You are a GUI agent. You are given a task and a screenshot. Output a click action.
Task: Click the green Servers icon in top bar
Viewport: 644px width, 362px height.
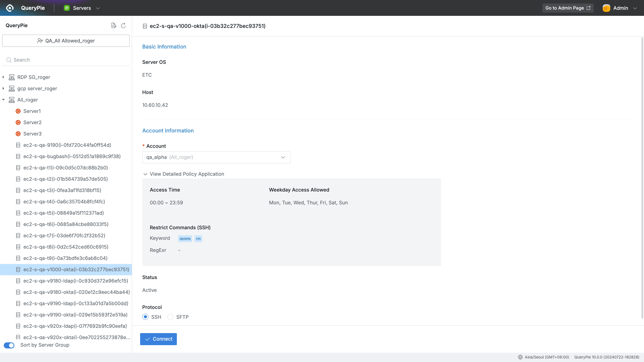67,8
